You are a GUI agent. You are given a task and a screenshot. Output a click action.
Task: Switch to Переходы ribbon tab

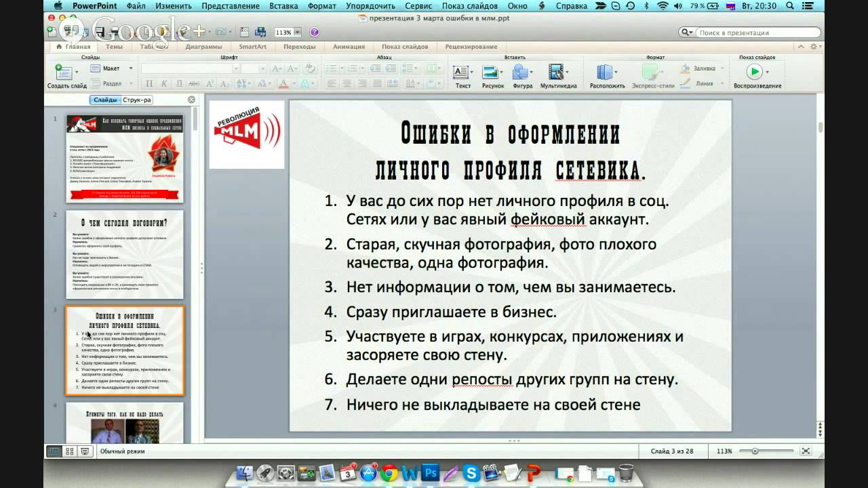[x=299, y=47]
